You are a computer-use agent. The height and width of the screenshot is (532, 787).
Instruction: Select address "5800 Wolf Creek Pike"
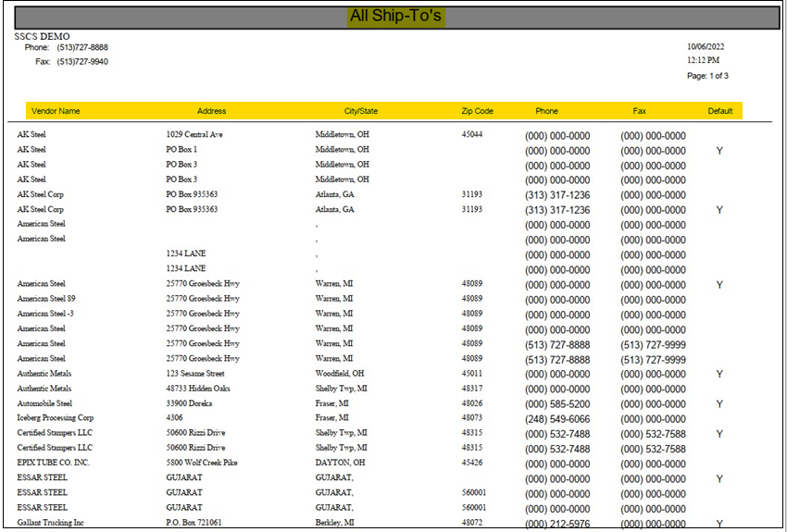tap(202, 463)
